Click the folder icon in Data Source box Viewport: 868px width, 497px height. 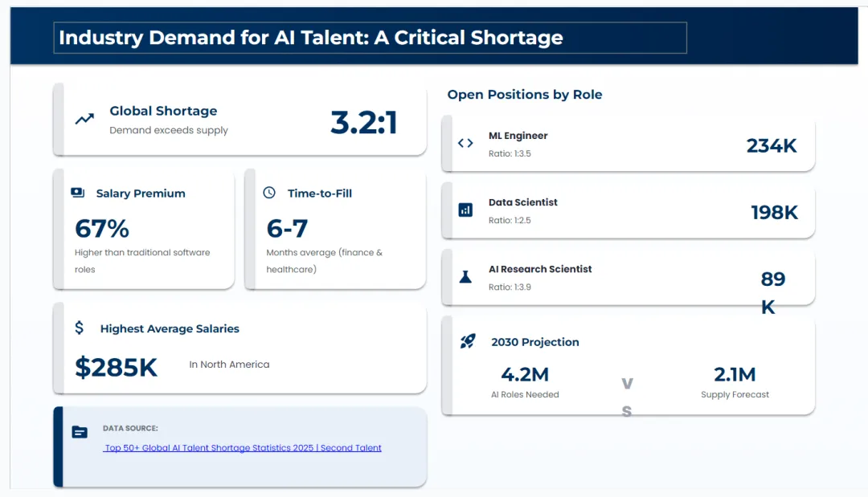pos(80,432)
